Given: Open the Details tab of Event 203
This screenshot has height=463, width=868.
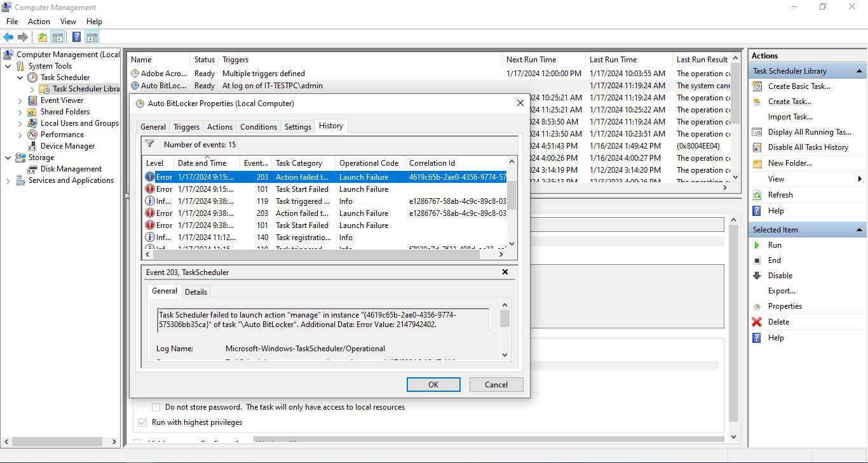Looking at the screenshot, I should pos(196,292).
